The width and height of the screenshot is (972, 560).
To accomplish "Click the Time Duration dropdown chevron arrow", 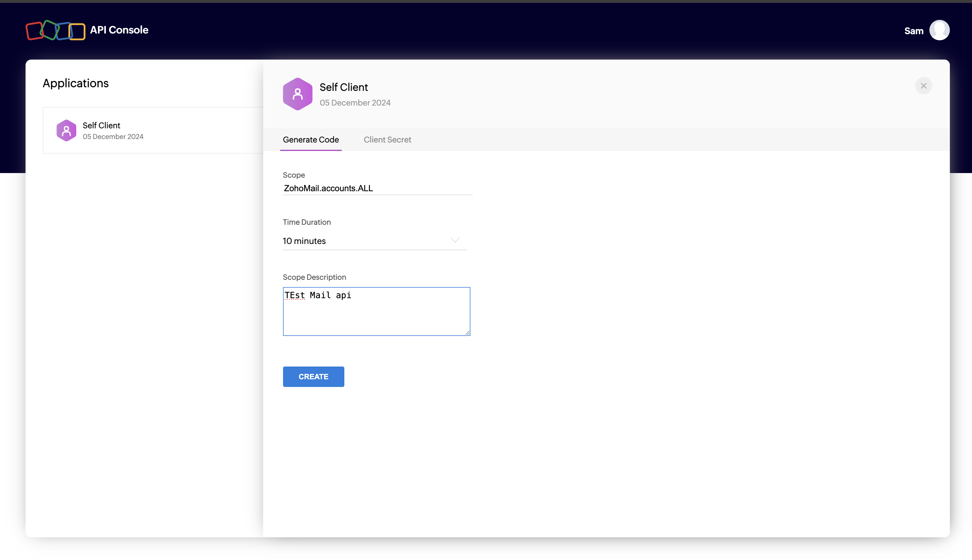I will click(x=455, y=240).
